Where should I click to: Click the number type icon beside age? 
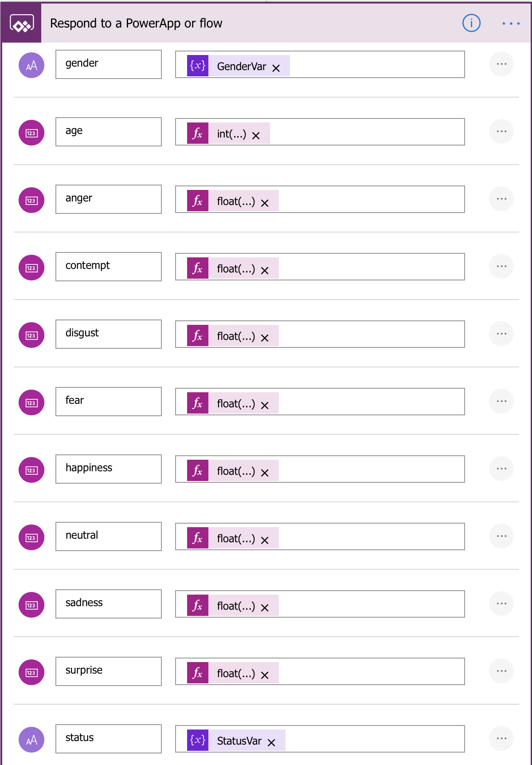click(31, 133)
